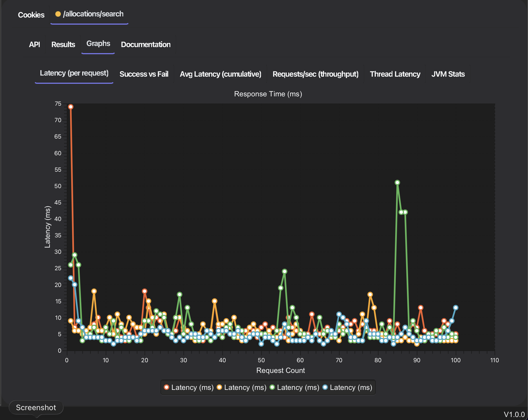The width and height of the screenshot is (528, 420).
Task: Toggle the orange Latency legend series
Action: click(x=242, y=387)
